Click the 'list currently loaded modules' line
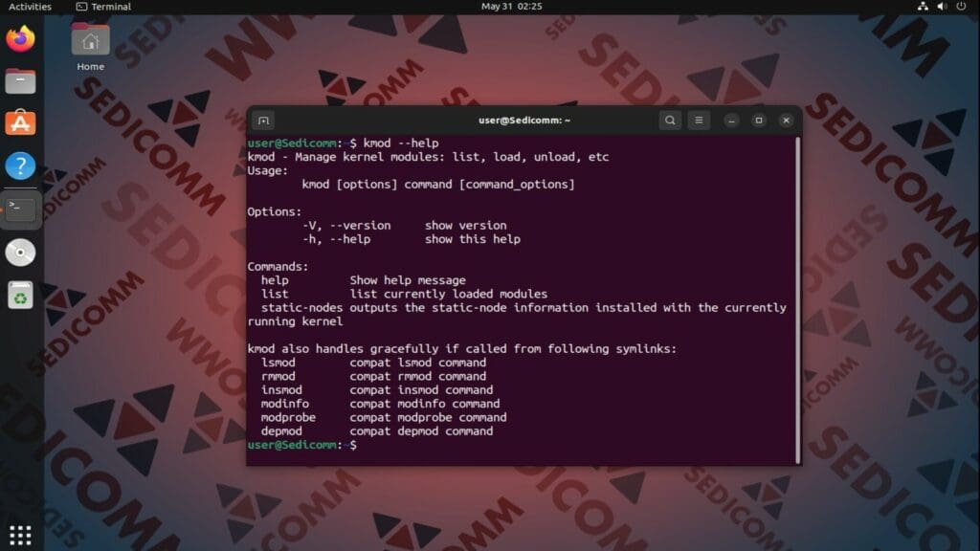 pos(448,294)
